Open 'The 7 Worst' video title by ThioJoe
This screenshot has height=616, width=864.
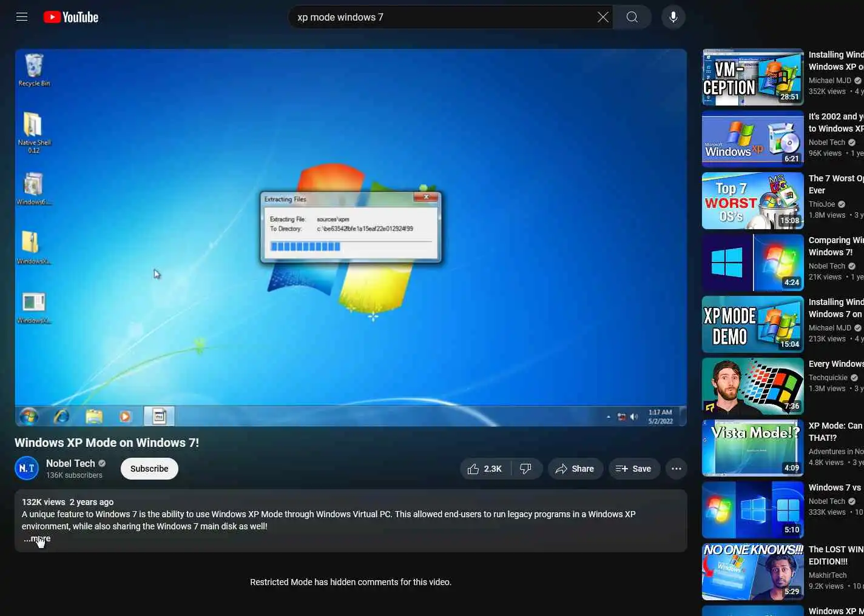(836, 184)
